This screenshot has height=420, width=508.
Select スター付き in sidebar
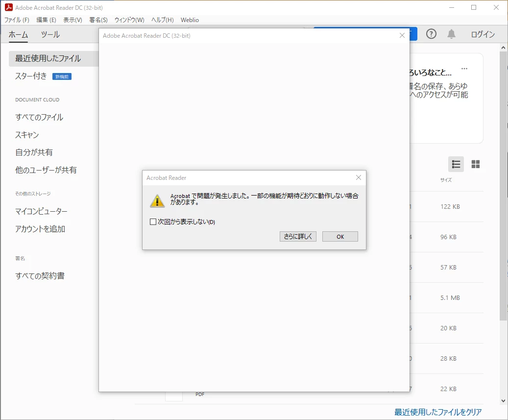[31, 76]
